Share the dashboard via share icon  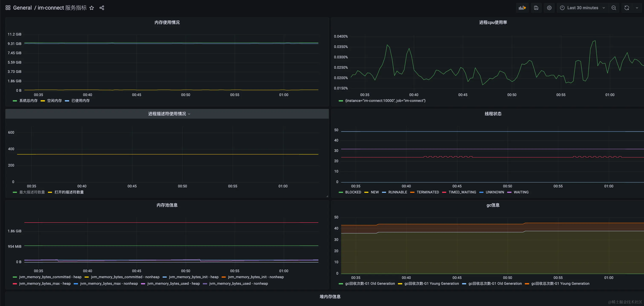click(102, 8)
